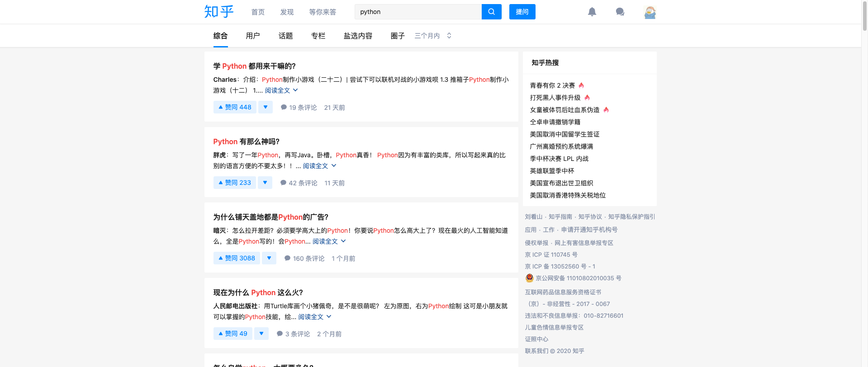This screenshot has width=868, height=367.
Task: Open the 3 条评论 comments
Action: (x=293, y=334)
